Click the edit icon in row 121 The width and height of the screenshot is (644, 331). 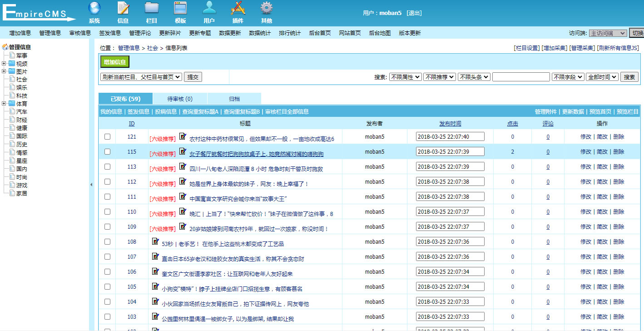pyautogui.click(x=183, y=136)
